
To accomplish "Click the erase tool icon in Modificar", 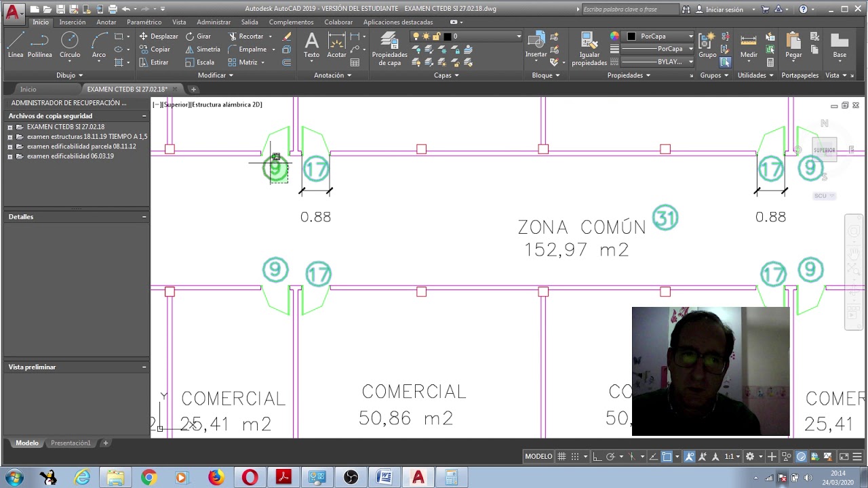I will coord(287,36).
